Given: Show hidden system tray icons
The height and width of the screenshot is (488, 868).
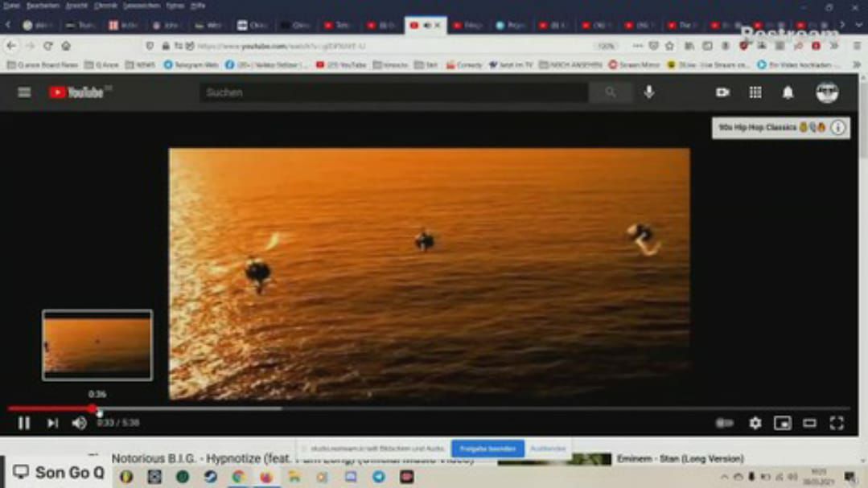Looking at the screenshot, I should click(x=724, y=477).
